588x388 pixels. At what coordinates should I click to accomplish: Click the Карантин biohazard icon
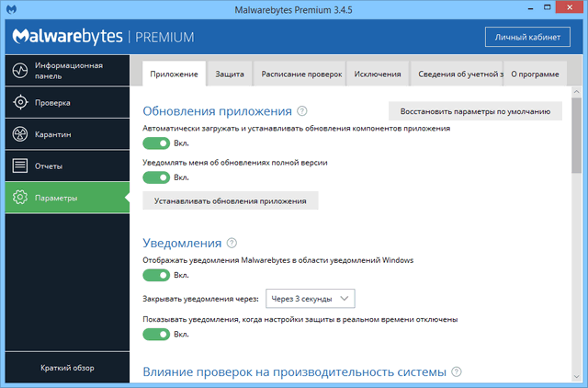click(x=19, y=134)
